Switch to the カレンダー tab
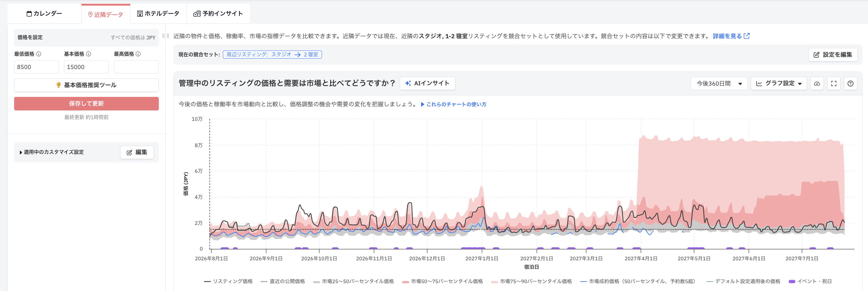The image size is (868, 291). (44, 13)
